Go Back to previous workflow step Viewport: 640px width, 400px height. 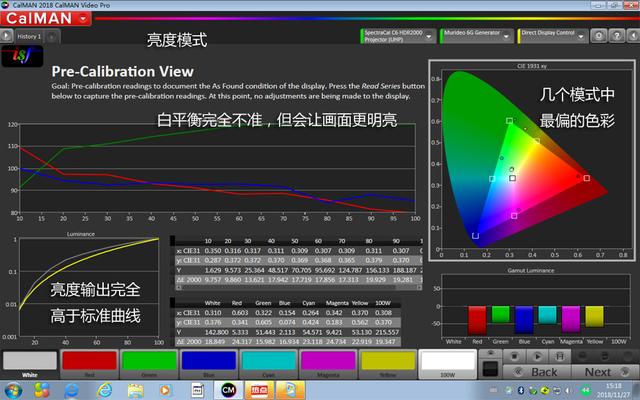(x=537, y=372)
